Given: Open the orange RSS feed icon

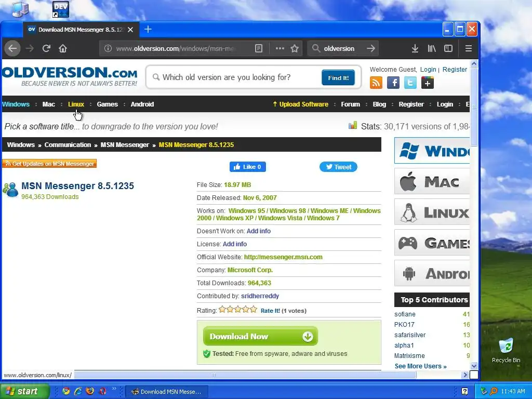Looking at the screenshot, I should [376, 83].
